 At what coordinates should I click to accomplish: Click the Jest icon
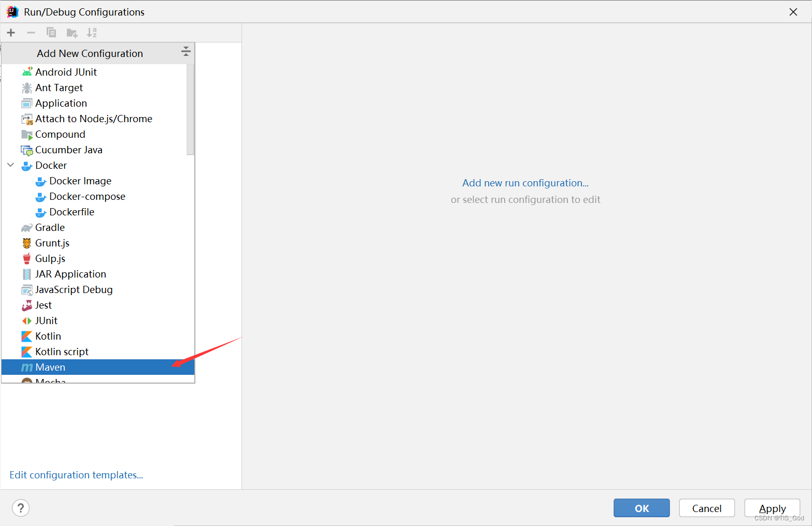tap(27, 305)
